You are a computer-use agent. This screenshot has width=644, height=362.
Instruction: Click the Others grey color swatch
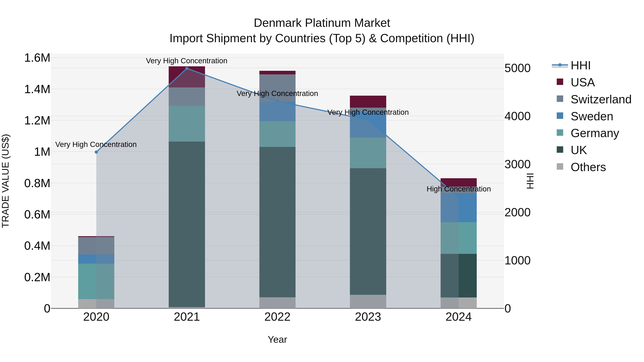(x=560, y=167)
